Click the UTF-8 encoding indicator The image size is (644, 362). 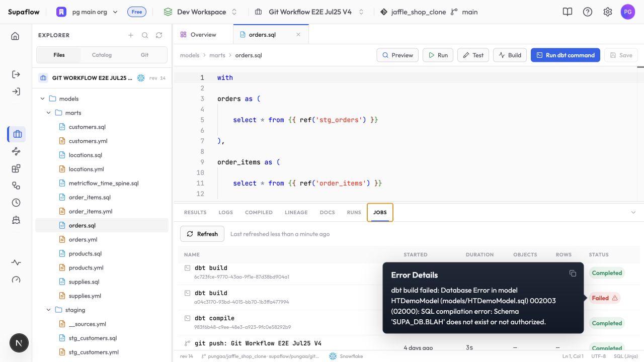599,356
